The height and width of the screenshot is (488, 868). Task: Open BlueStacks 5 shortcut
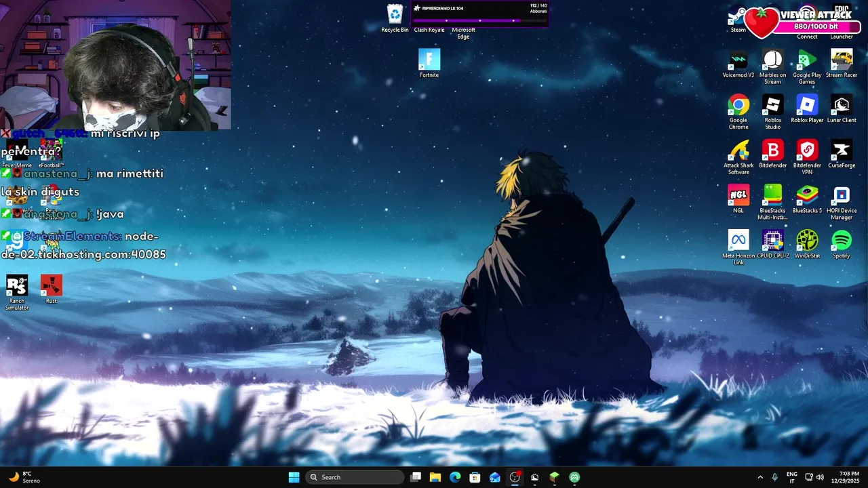tap(807, 199)
